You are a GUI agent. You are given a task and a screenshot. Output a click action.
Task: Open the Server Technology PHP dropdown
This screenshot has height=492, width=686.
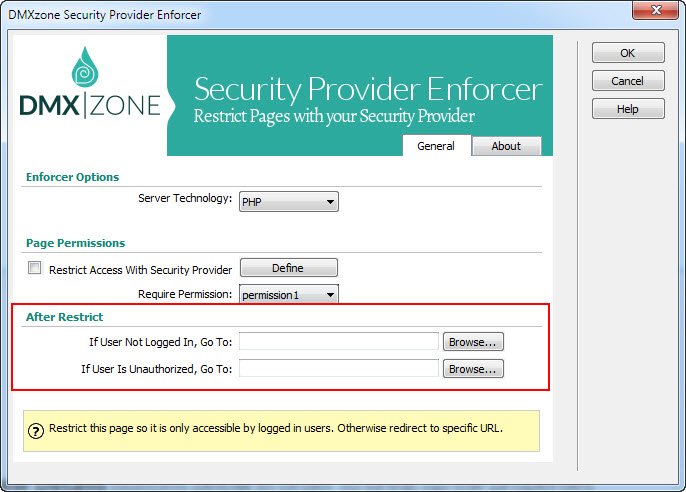[x=289, y=202]
